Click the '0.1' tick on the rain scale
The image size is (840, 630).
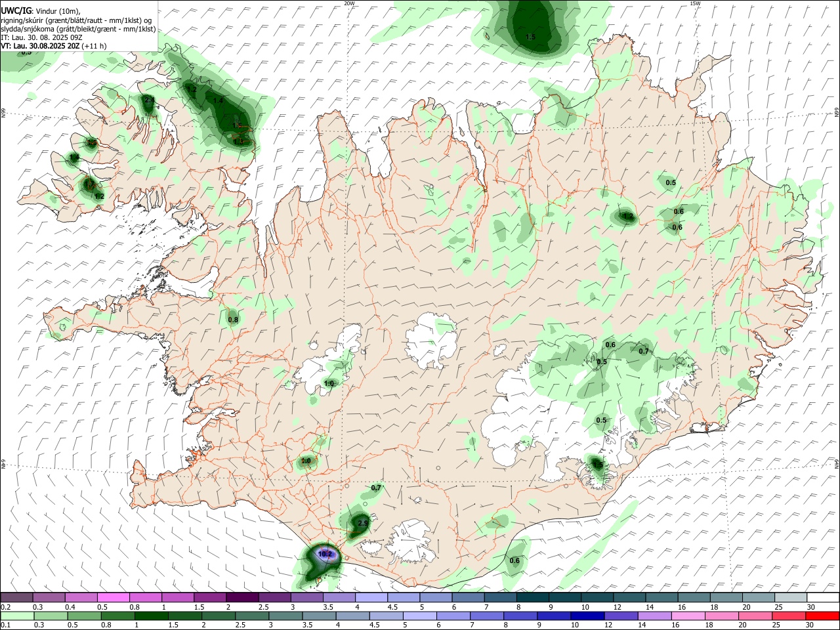(5, 625)
